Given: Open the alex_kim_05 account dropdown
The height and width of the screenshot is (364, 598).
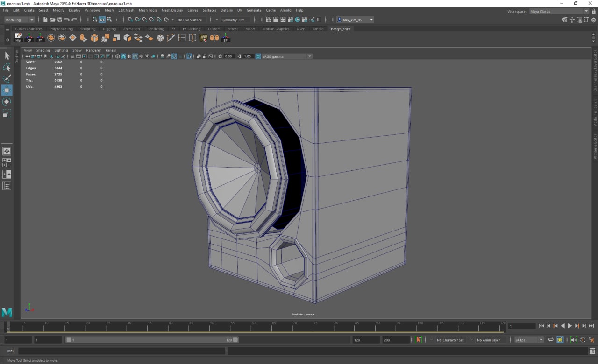Looking at the screenshot, I should tap(356, 20).
